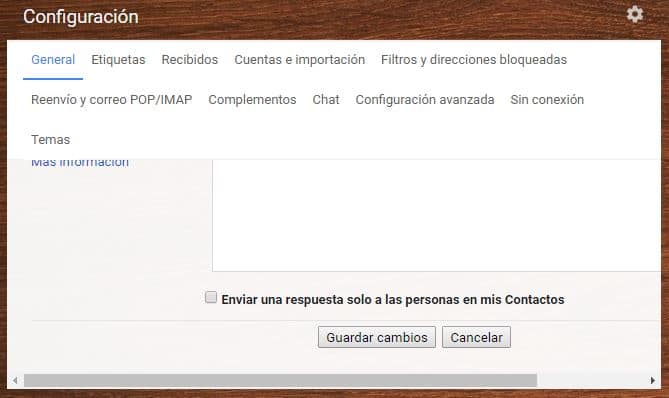Open Filtros y direcciones bloqueadas tab
669x398 pixels.
pyautogui.click(x=474, y=60)
